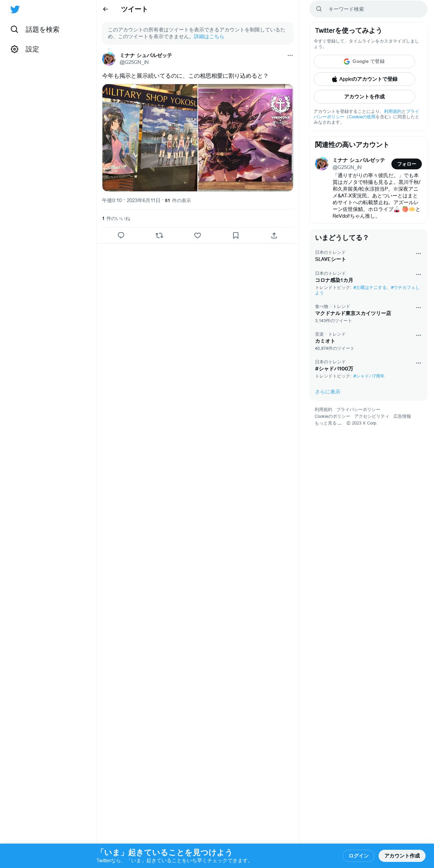This screenshot has width=434, height=868.
Task: Open footer Cookieのポリシー link
Action: point(332,416)
